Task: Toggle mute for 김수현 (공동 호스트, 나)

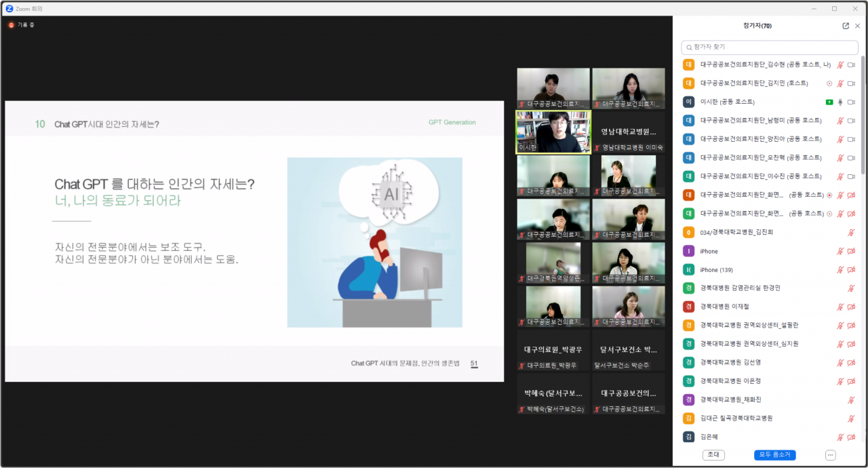Action: (x=840, y=65)
